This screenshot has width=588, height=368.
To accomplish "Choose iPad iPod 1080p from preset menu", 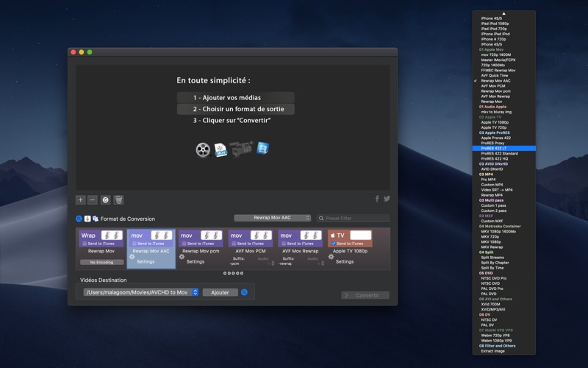I will pos(503,24).
